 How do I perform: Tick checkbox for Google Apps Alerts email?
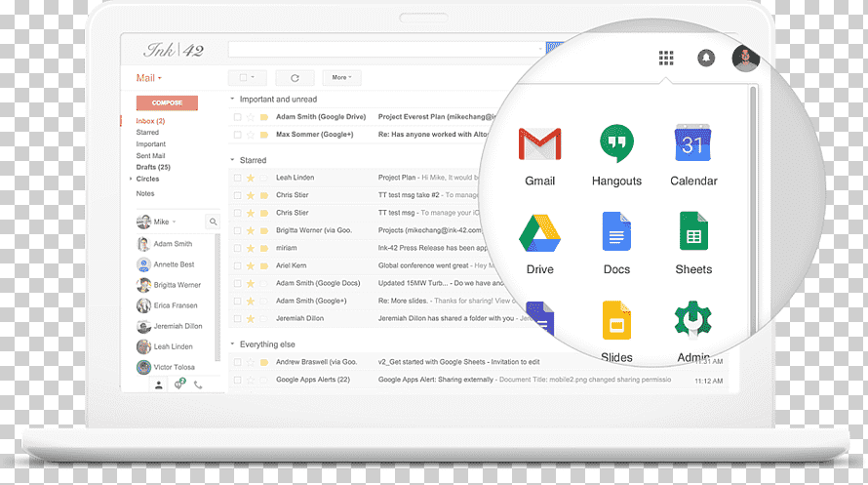click(238, 380)
